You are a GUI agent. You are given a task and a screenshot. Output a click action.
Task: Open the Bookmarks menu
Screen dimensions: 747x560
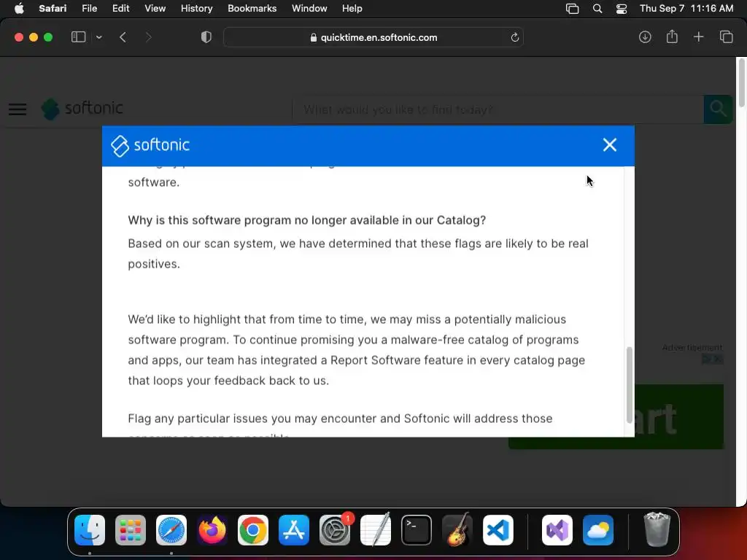tap(252, 9)
